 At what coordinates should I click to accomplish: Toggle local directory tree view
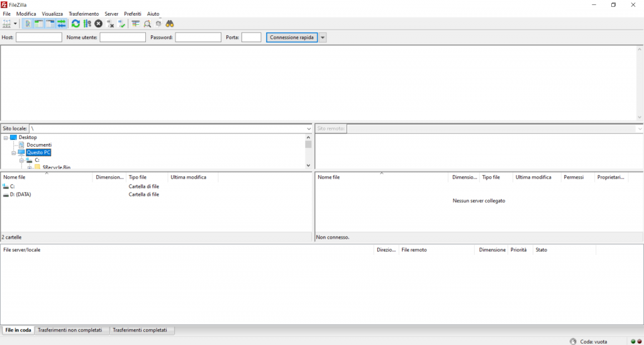point(39,24)
